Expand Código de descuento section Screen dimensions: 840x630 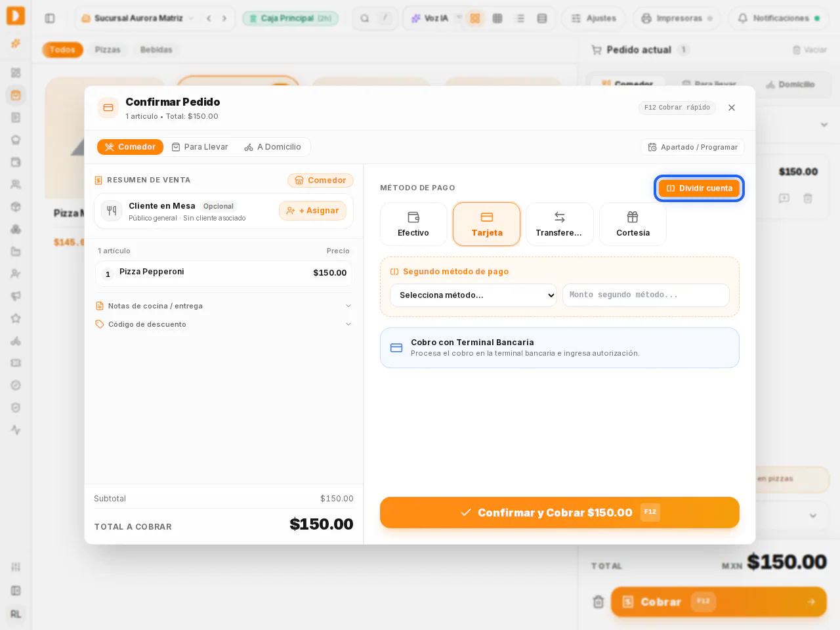[224, 324]
